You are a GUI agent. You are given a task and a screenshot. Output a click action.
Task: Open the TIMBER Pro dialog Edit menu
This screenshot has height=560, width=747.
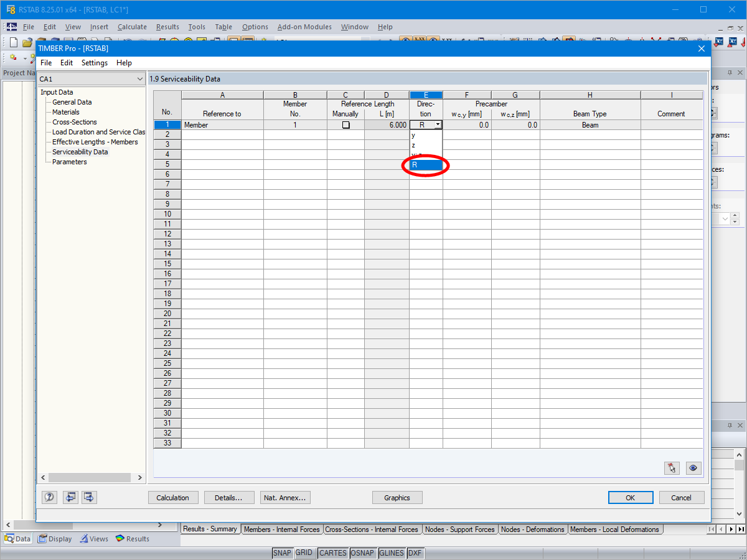pyautogui.click(x=67, y=63)
